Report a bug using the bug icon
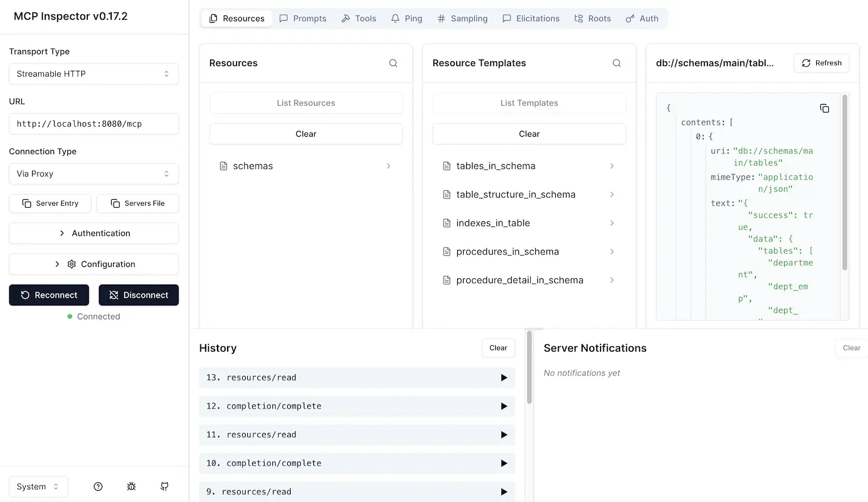The height and width of the screenshot is (502, 868). 131,487
